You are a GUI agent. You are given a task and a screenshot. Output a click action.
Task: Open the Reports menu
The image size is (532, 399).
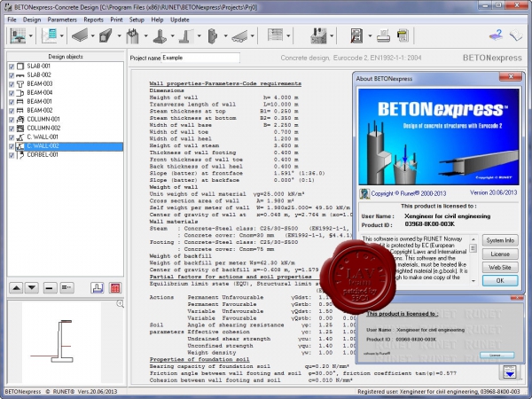pyautogui.click(x=93, y=20)
